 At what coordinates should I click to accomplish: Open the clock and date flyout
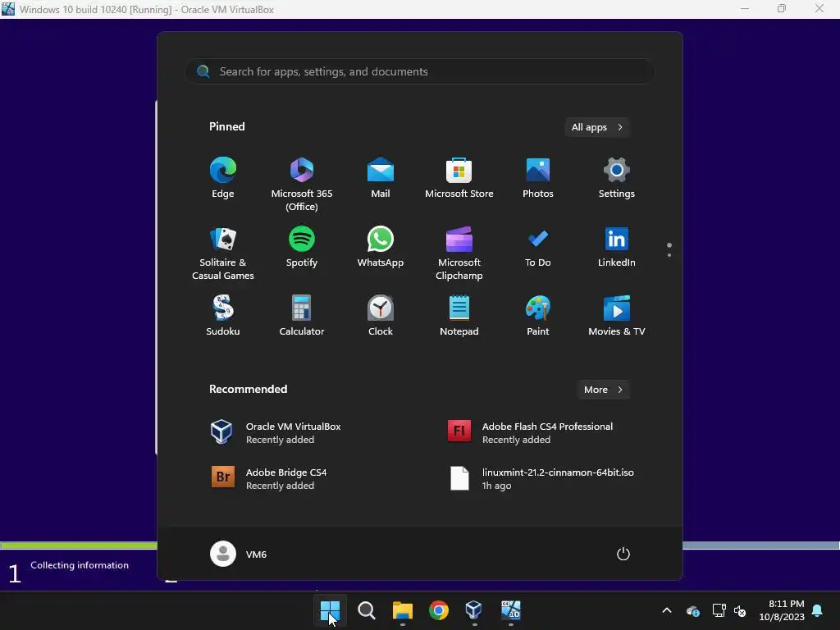pyautogui.click(x=782, y=610)
